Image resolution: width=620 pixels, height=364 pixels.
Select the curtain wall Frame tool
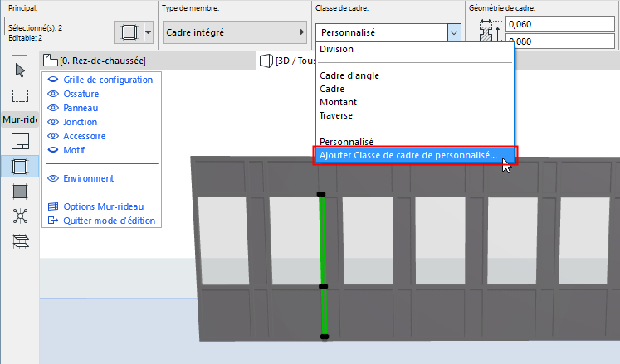click(x=20, y=167)
